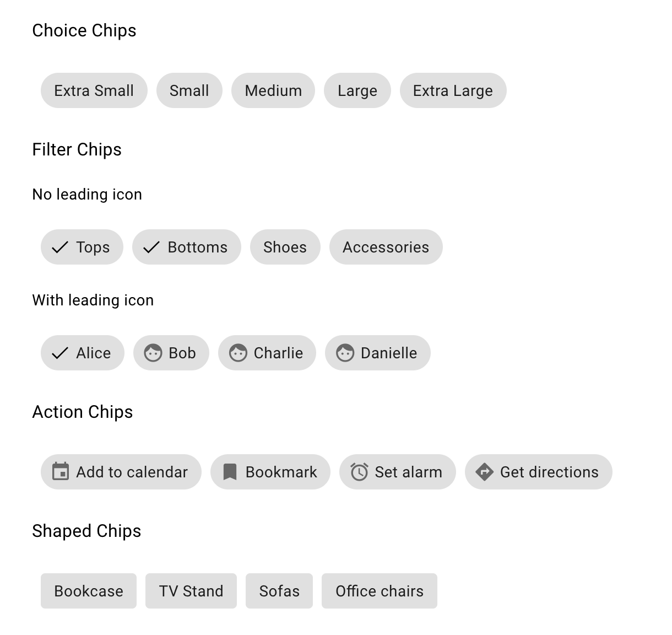Click Charlie's face avatar icon
Viewport: 672px width, 635px height.
point(239,353)
